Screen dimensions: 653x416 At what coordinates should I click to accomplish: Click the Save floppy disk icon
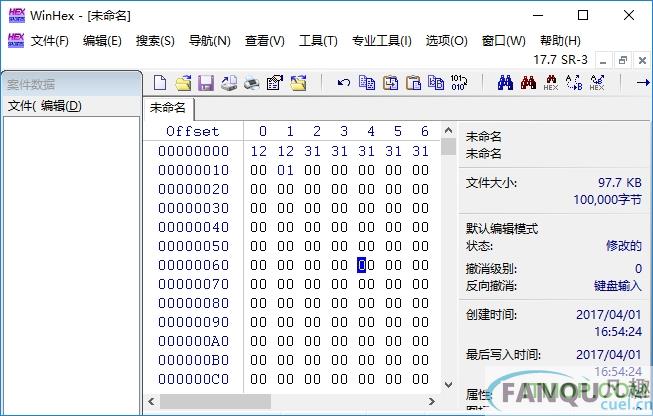[206, 83]
